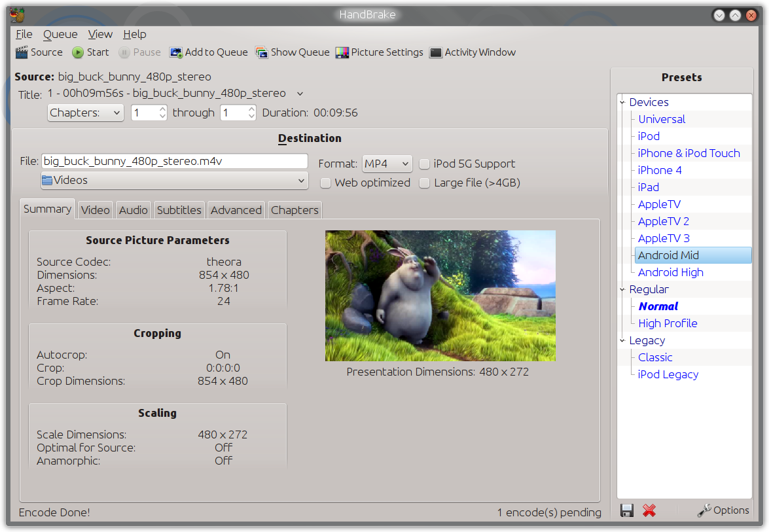
Task: Click the Add to Queue label
Action: [216, 52]
